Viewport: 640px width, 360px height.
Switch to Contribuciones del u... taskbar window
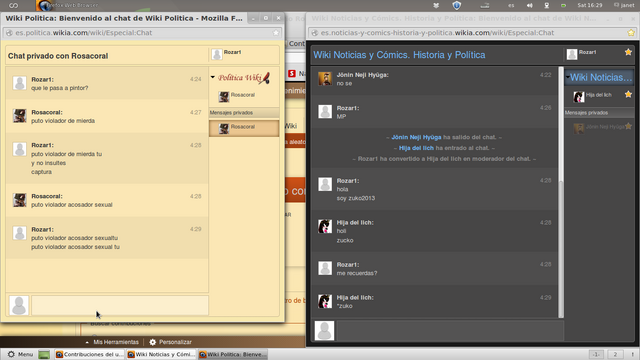tap(89, 354)
